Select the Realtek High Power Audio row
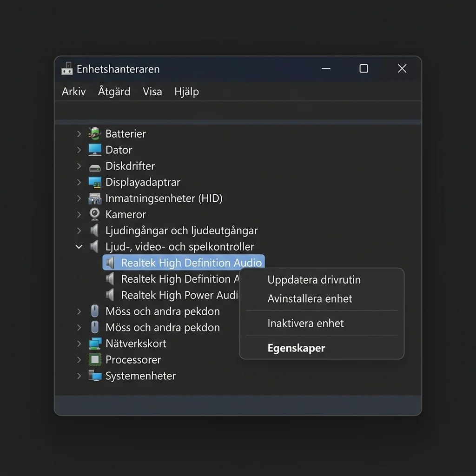This screenshot has height=476, width=476. (x=172, y=295)
